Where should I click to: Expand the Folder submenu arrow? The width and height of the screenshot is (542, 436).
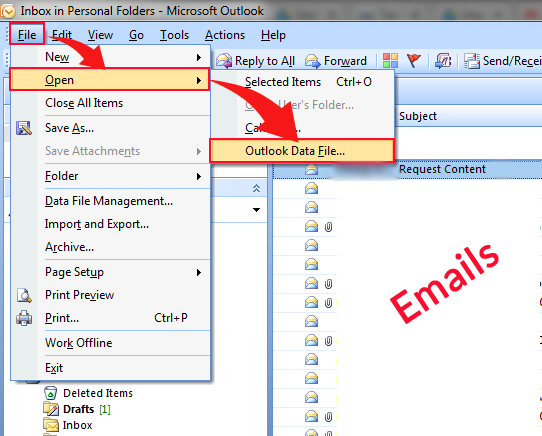[199, 177]
